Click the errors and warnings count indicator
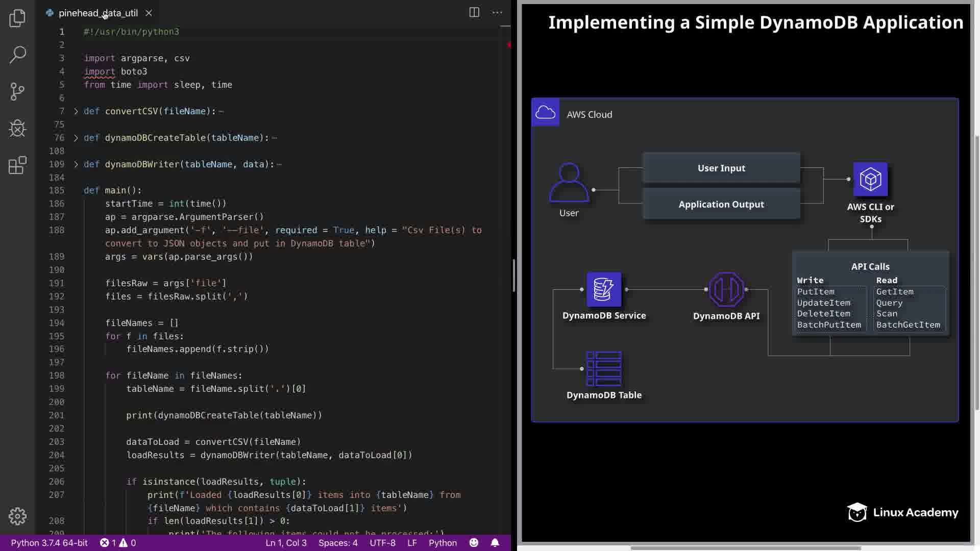 118,543
